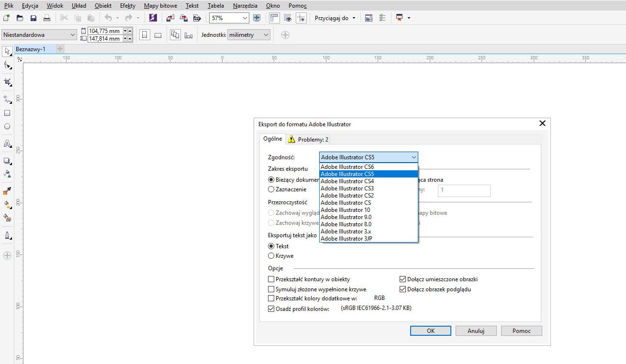Click the Save icon in the toolbar

(x=34, y=18)
